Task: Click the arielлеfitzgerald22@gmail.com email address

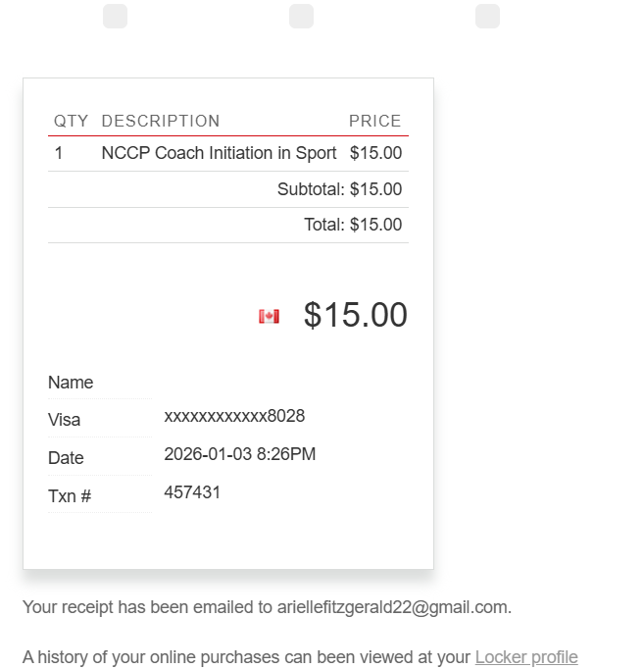Action: point(392,607)
